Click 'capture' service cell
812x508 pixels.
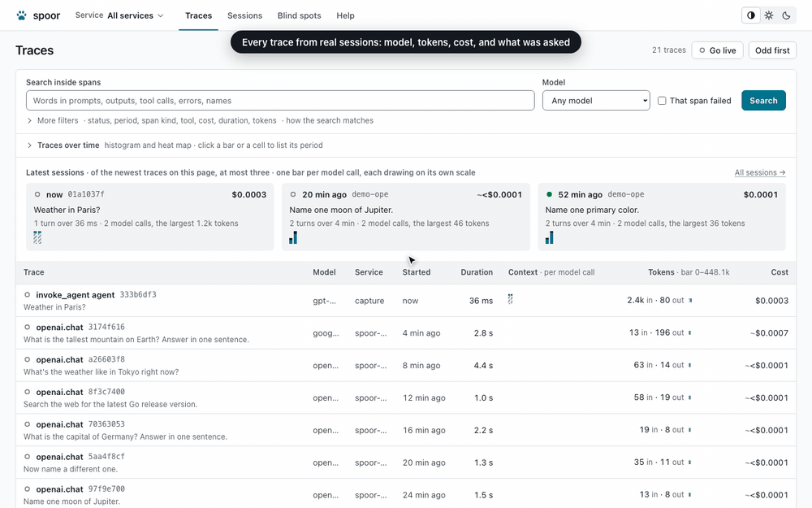click(369, 301)
